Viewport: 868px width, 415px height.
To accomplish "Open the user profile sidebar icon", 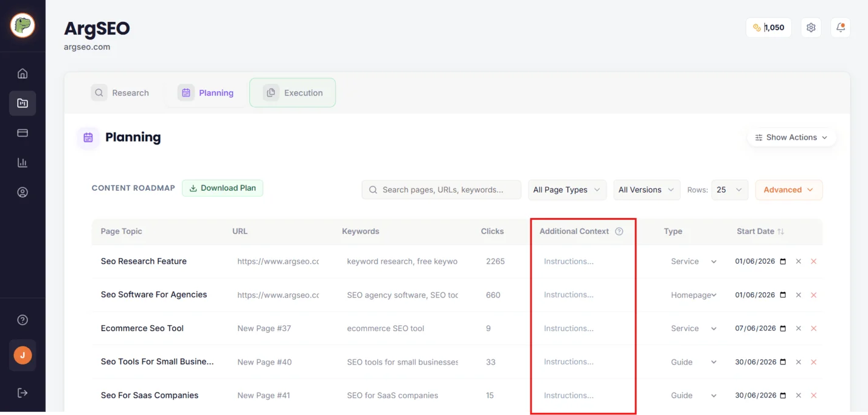I will click(x=23, y=193).
